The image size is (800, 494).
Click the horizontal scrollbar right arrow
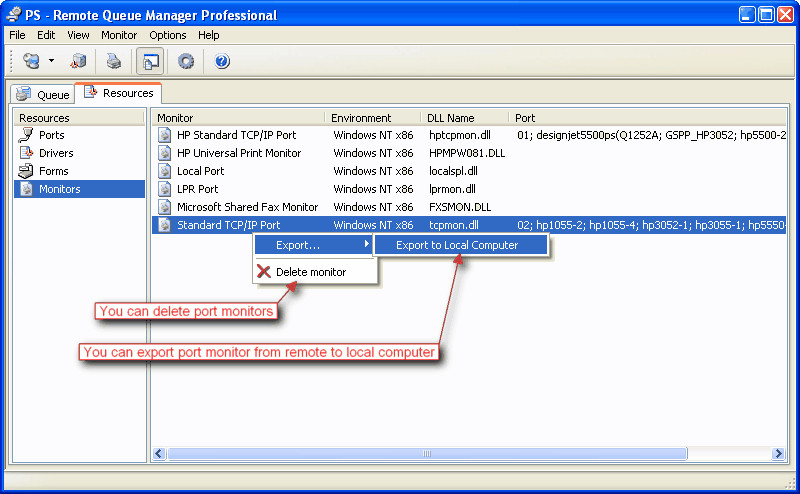coord(778,454)
